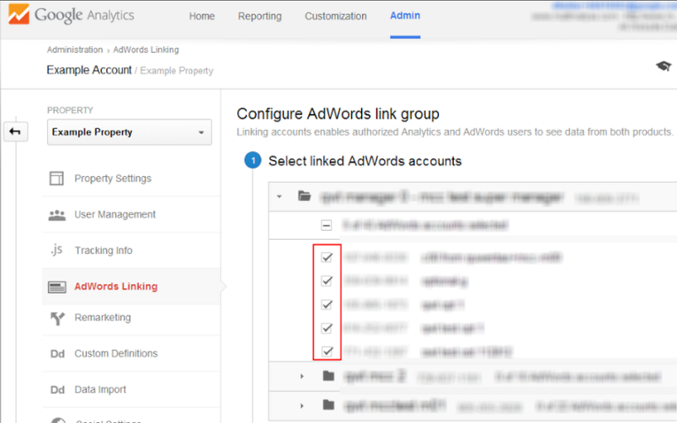Click the User Management people icon
Image resolution: width=677 pixels, height=423 pixels.
point(57,215)
